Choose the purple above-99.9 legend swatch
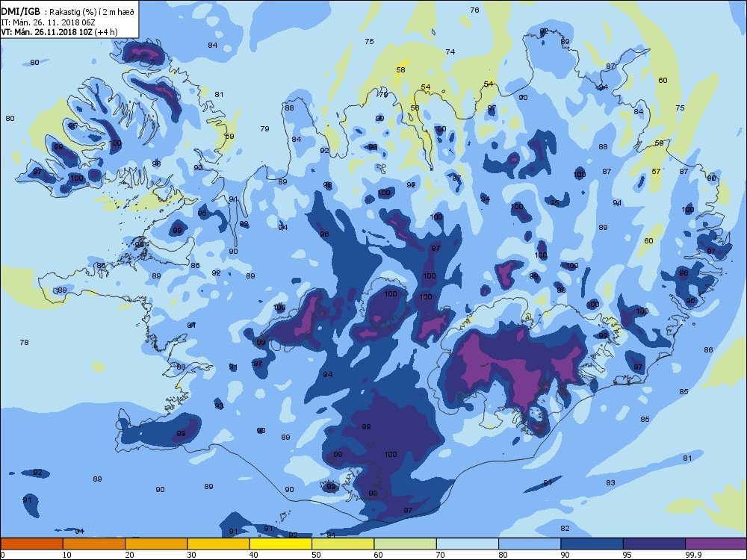747x560 pixels. click(x=716, y=544)
